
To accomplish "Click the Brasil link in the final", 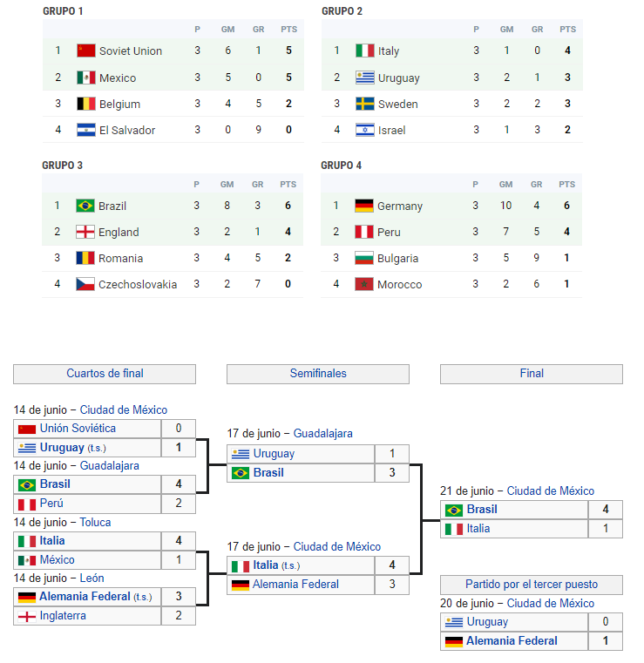I will tap(482, 510).
